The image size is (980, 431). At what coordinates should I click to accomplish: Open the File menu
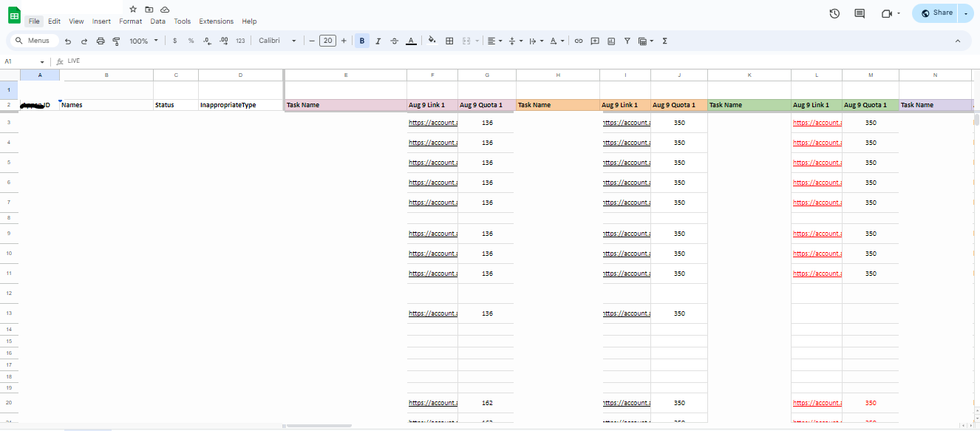tap(34, 21)
